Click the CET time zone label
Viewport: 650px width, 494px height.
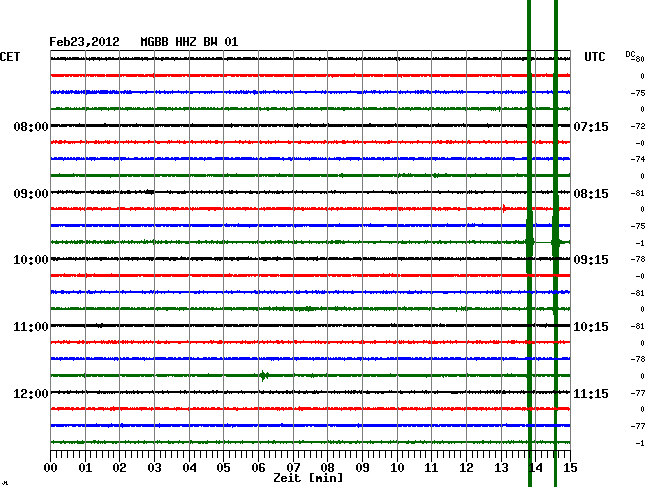coord(10,57)
